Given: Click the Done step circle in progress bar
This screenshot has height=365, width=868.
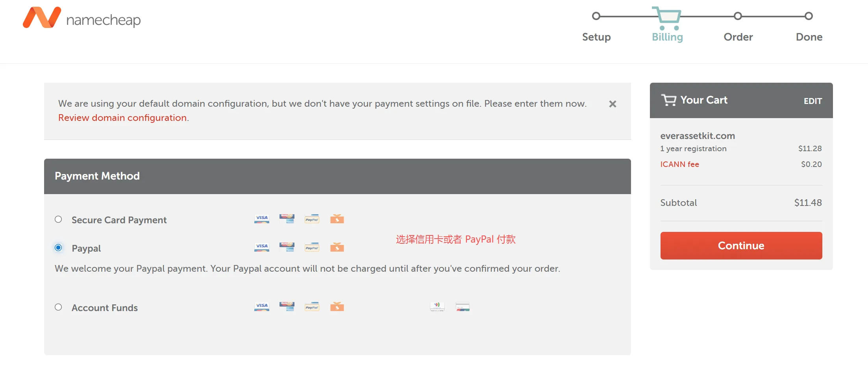Looking at the screenshot, I should (x=809, y=16).
